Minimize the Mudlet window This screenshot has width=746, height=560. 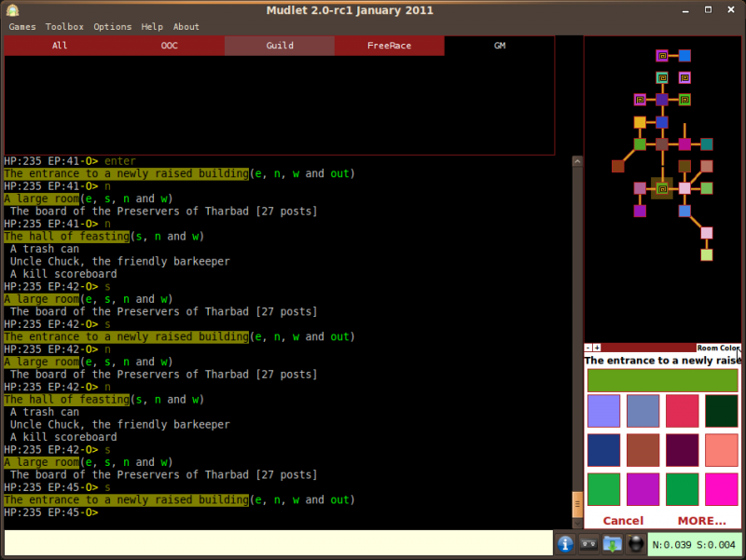click(x=685, y=10)
